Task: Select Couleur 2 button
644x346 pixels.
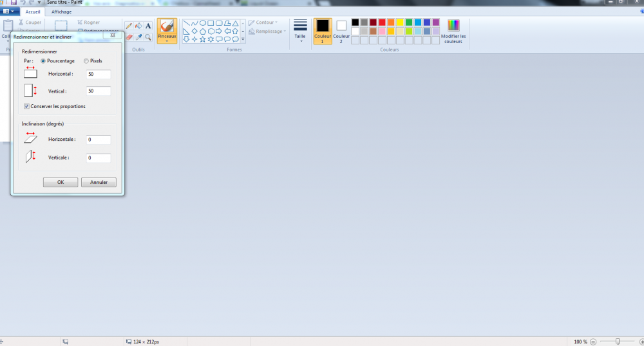Action: pos(341,31)
